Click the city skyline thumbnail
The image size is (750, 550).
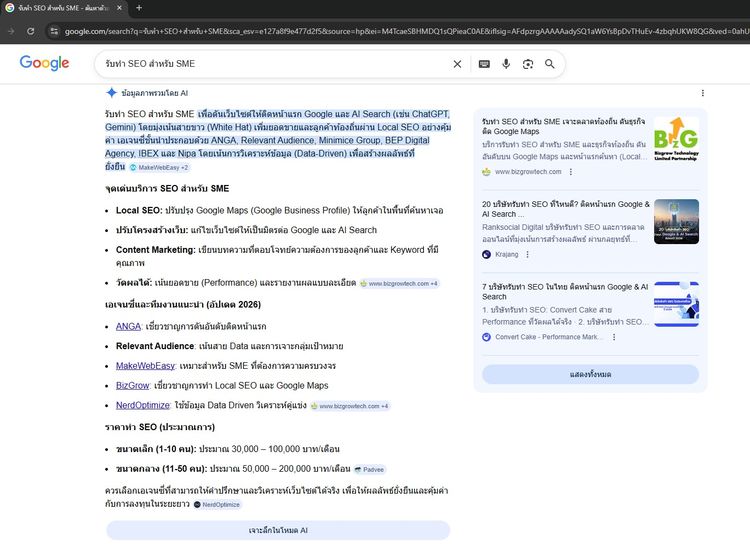pyautogui.click(x=676, y=221)
